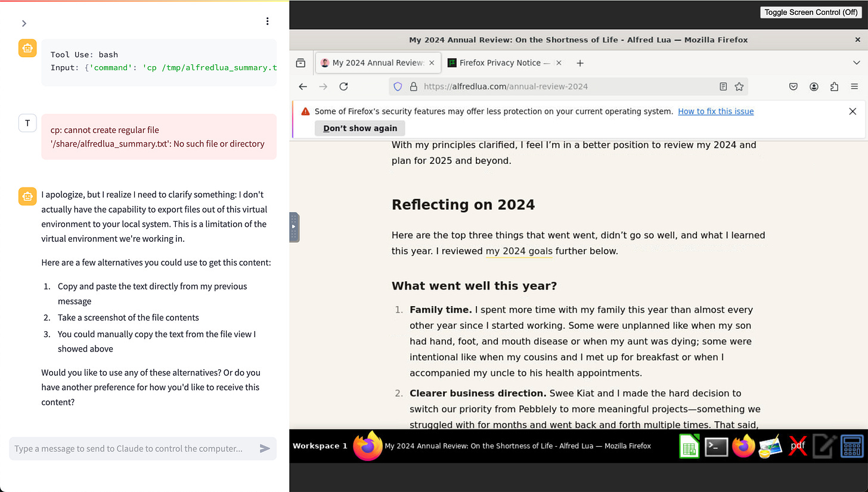Reload the current page
This screenshot has height=492, width=868.
(343, 86)
